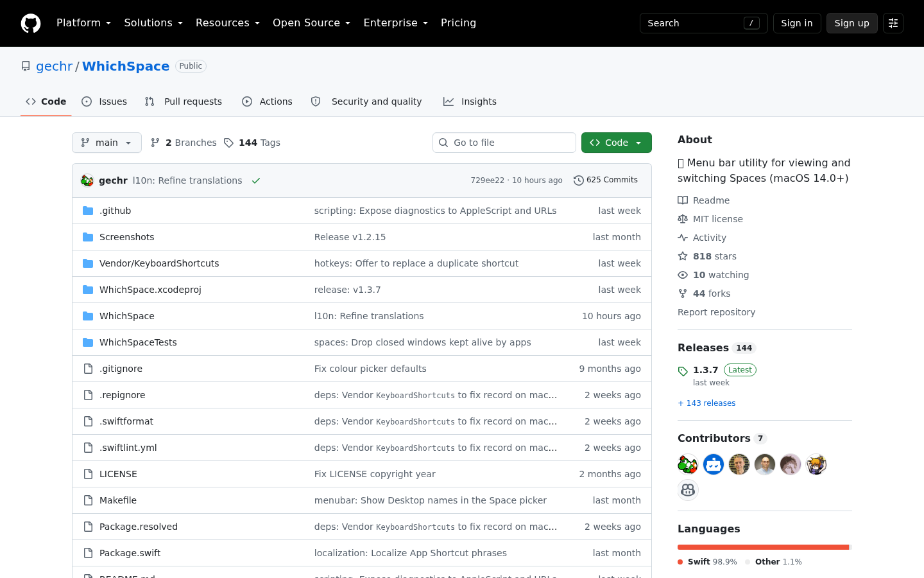Click the Vendor/KeyboardShortcuts folder icon
924x578 pixels.
[88, 263]
